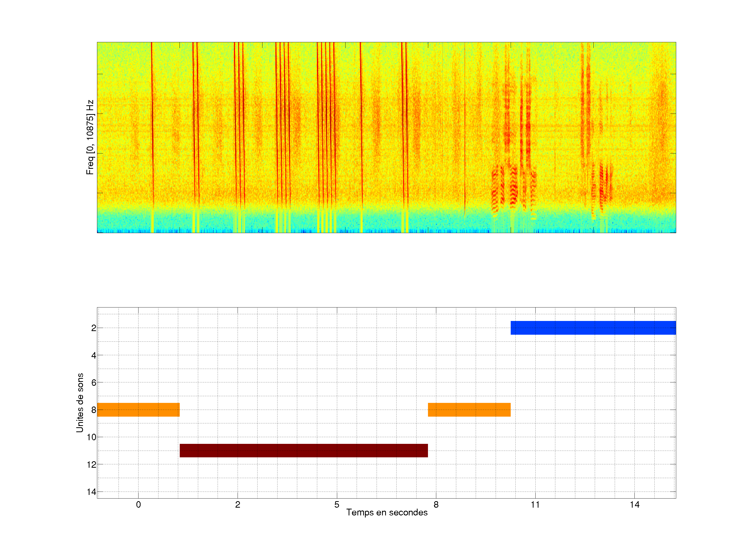
Task: Click the 'Temps en secondes' axis label
Action: point(387,512)
